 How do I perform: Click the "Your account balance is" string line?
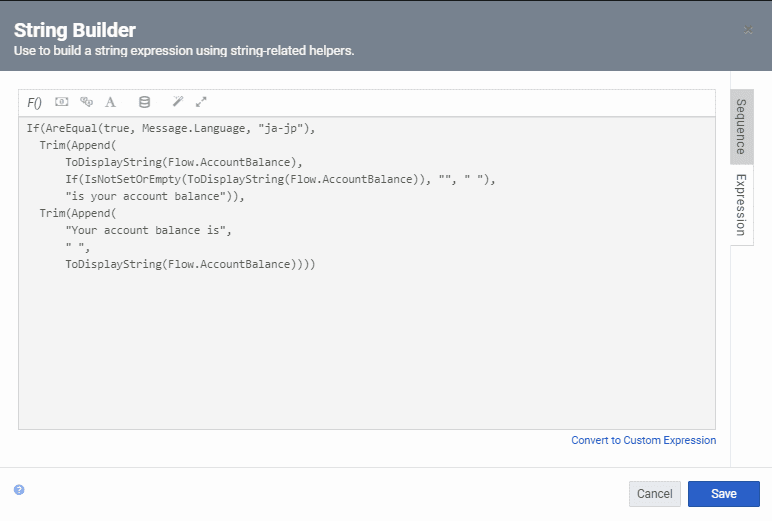[148, 231]
